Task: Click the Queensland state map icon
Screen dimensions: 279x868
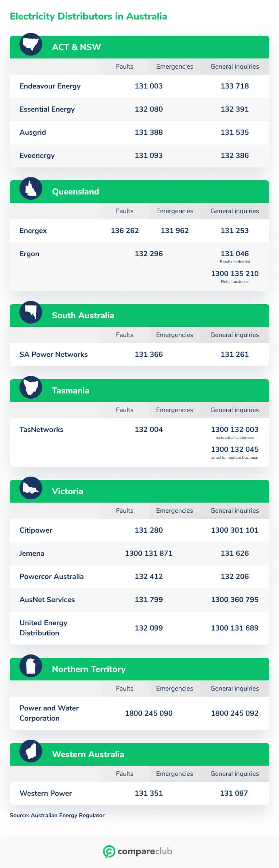Action: coord(31,189)
